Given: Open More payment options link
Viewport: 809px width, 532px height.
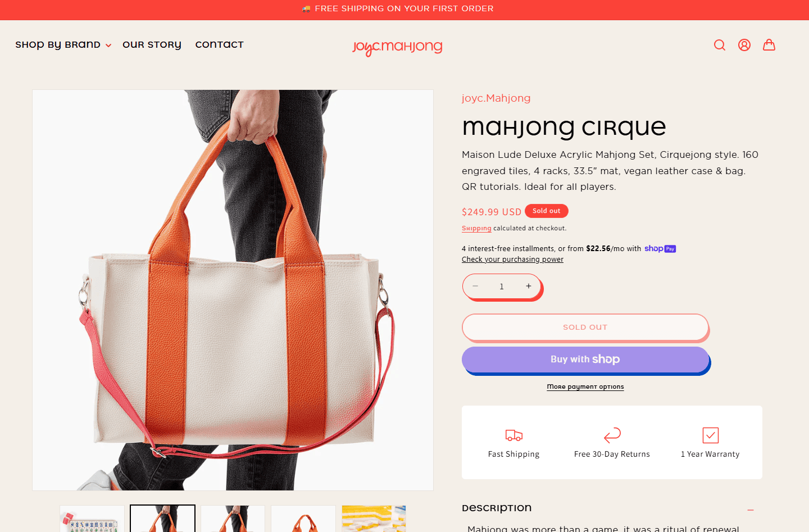Looking at the screenshot, I should click(585, 387).
